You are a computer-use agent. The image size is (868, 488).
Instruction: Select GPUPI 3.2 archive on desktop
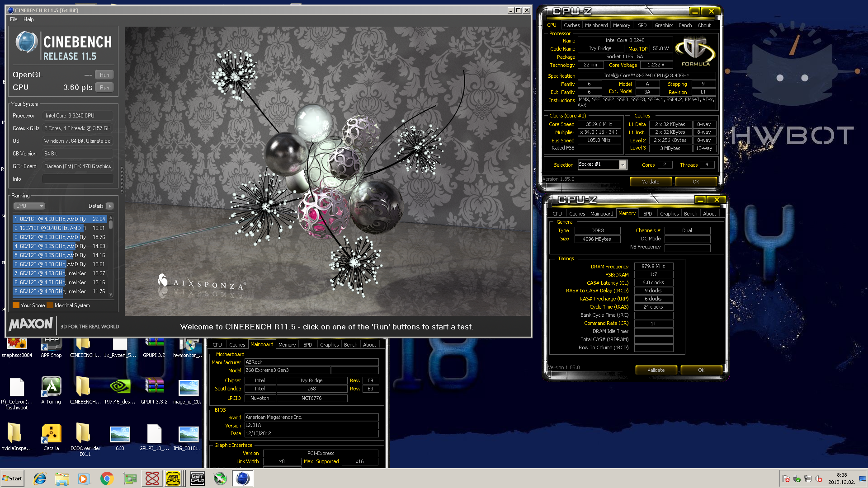click(154, 348)
